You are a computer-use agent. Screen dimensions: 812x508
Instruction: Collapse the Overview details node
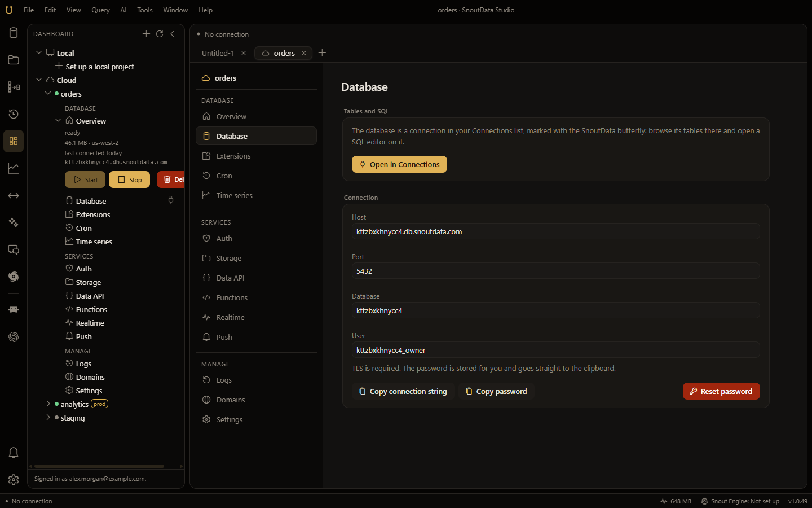pos(58,120)
